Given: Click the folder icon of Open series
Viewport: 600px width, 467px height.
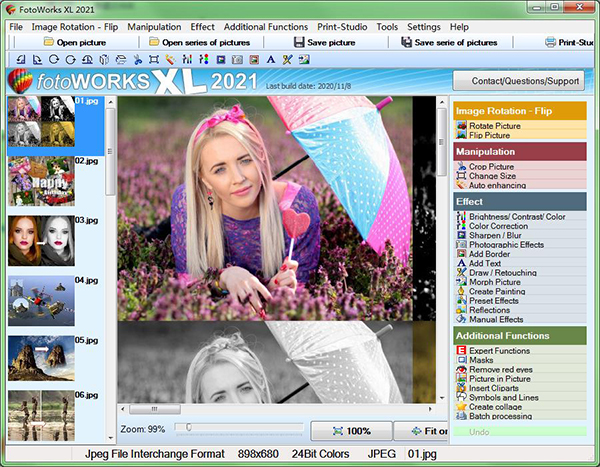Looking at the screenshot, I should tap(154, 42).
